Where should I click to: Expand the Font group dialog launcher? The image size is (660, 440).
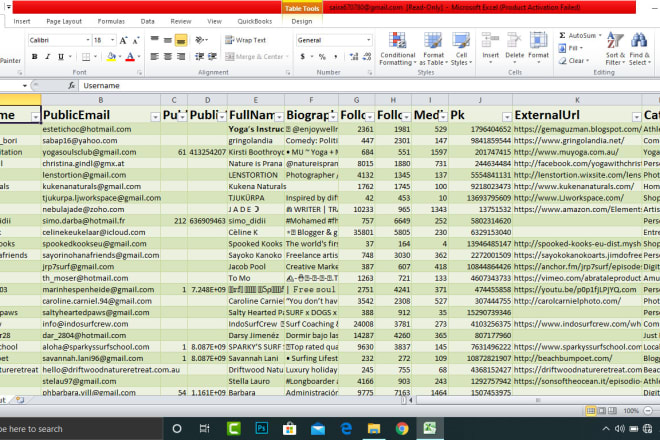[139, 73]
